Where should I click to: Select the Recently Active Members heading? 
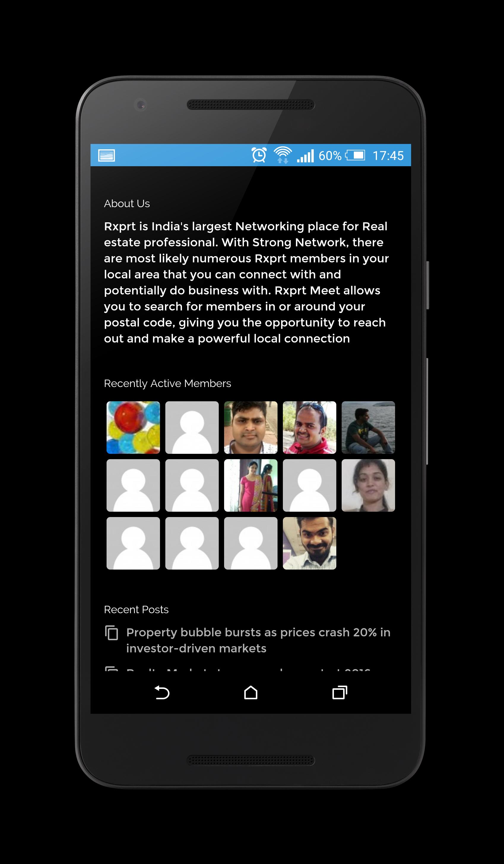(167, 383)
